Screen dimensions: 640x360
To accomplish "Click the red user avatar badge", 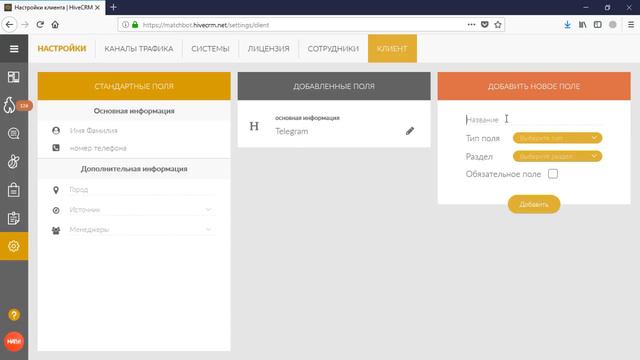I will tap(14, 341).
